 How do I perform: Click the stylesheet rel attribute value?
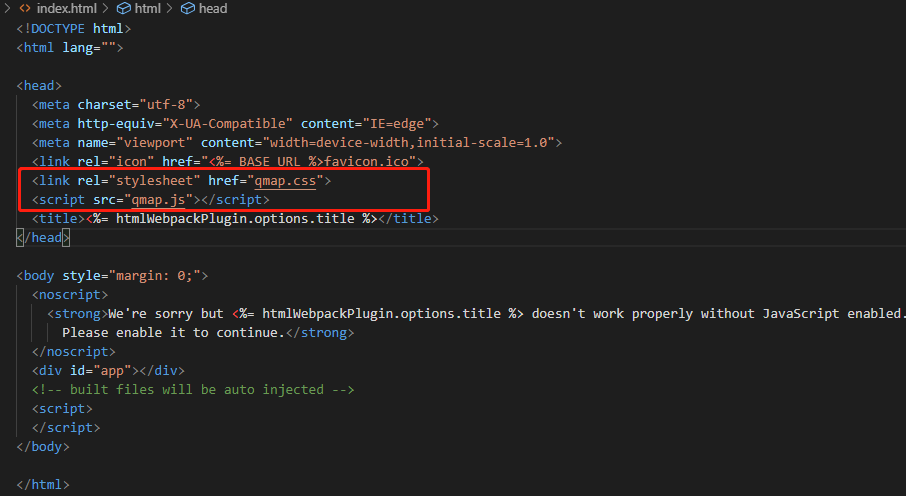pos(154,181)
